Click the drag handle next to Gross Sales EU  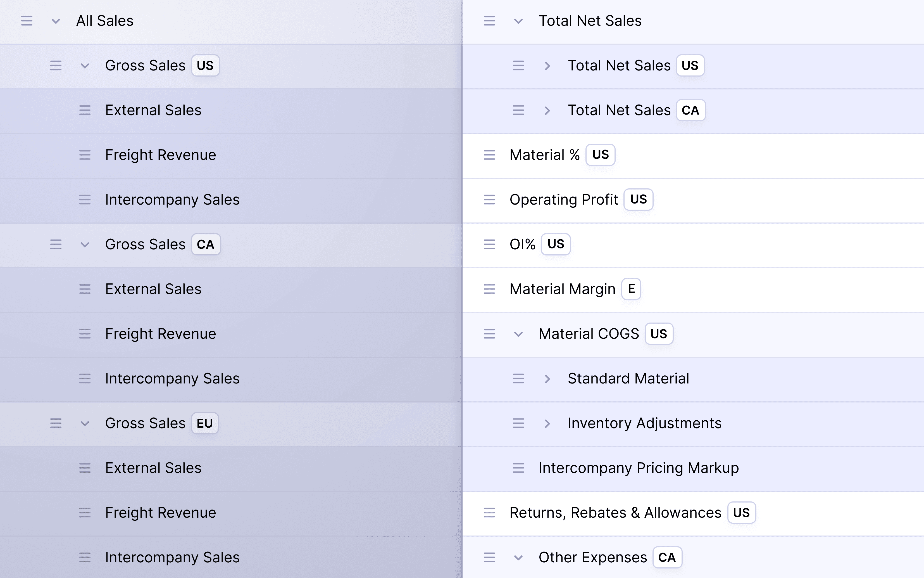56,423
